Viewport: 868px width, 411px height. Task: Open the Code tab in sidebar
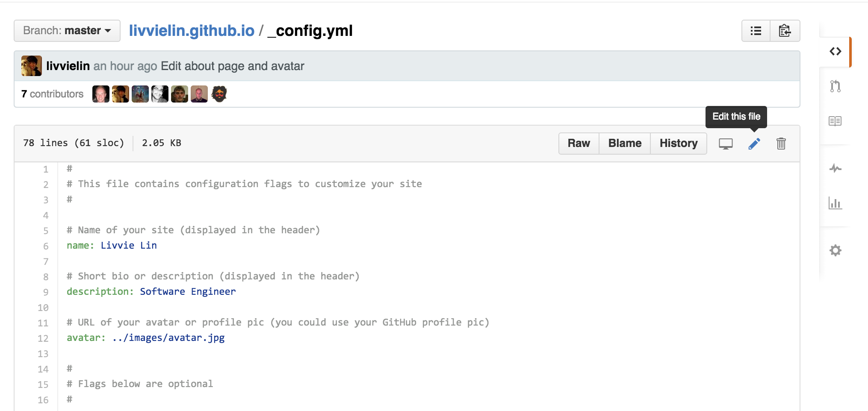[835, 52]
